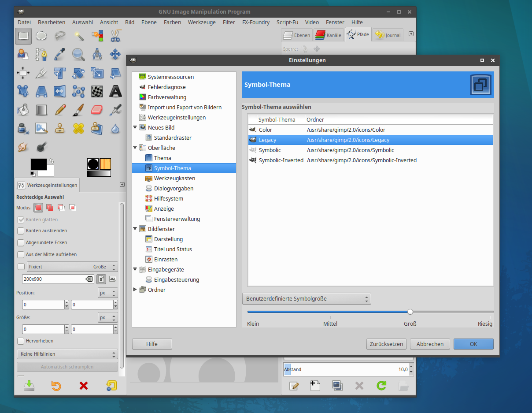Check Aus der Mitte aufziehen
Screen dimensions: 532x413
point(21,255)
